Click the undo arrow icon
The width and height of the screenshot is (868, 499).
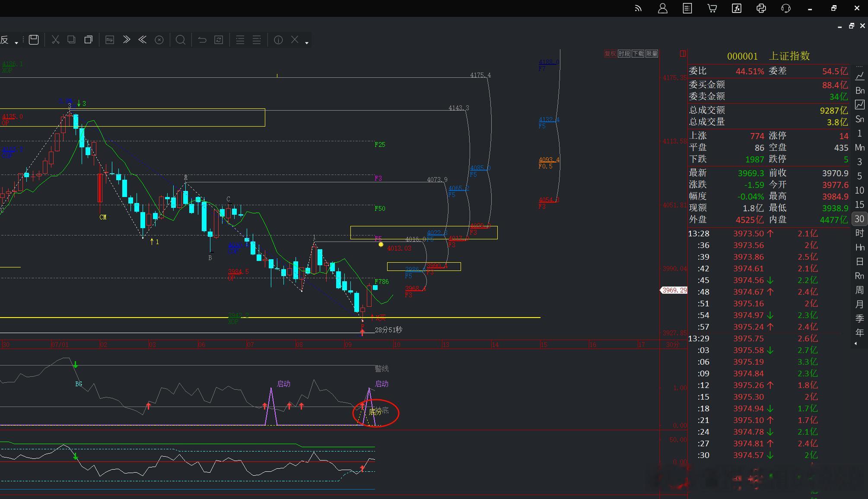click(x=202, y=40)
